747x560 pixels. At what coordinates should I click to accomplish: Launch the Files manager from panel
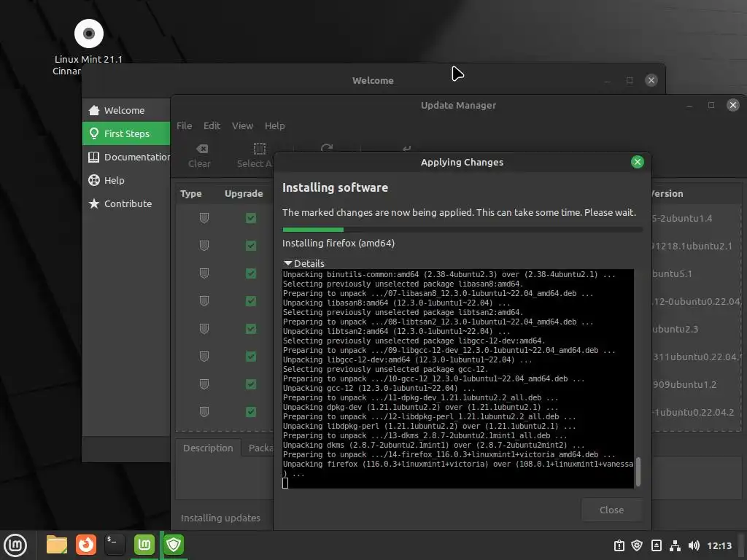[x=57, y=545]
